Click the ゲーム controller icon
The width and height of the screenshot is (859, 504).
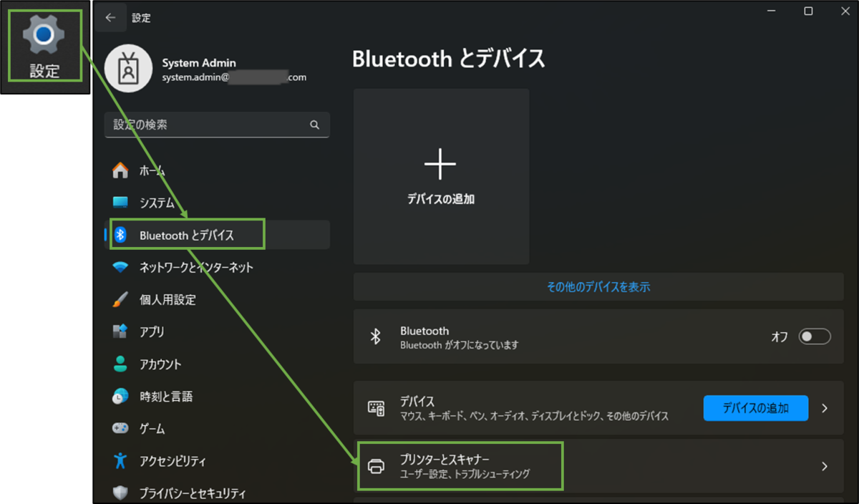click(x=120, y=428)
